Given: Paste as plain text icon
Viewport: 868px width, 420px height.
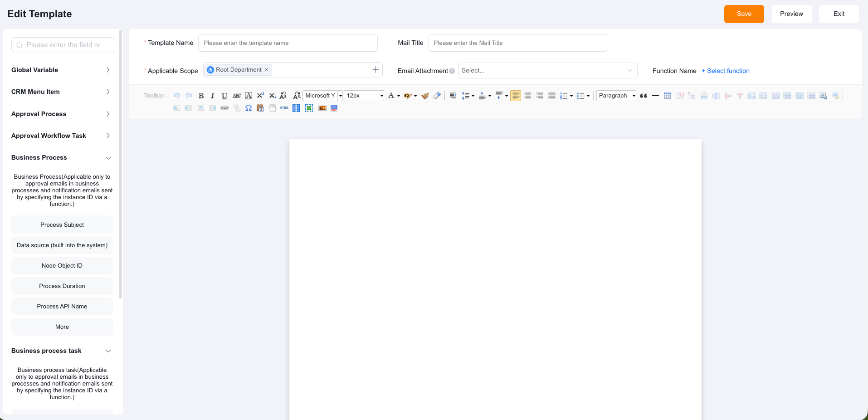Looking at the screenshot, I should (260, 108).
